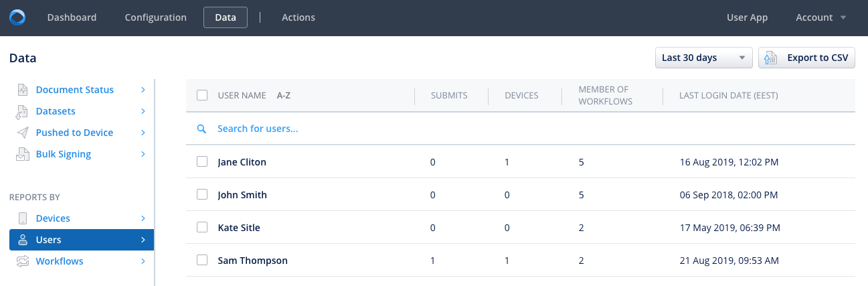Tick the checkbox for Sam Thompson
Image resolution: width=868 pixels, height=286 pixels.
(x=202, y=261)
